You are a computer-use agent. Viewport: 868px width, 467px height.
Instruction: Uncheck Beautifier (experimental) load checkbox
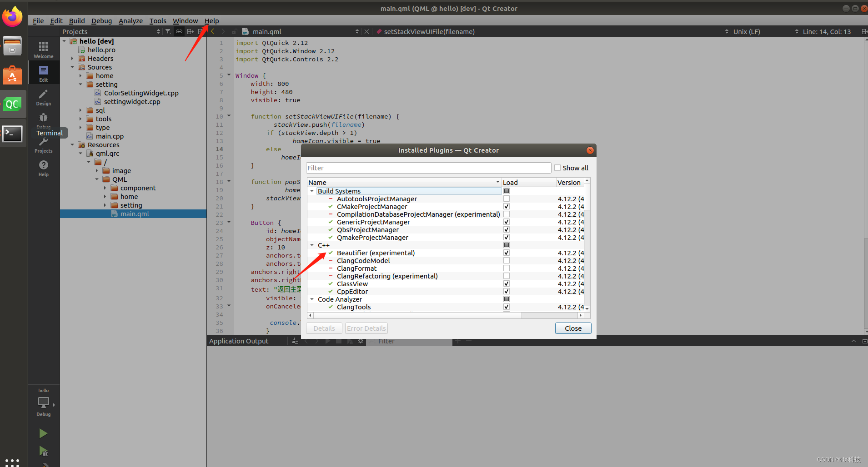(507, 253)
